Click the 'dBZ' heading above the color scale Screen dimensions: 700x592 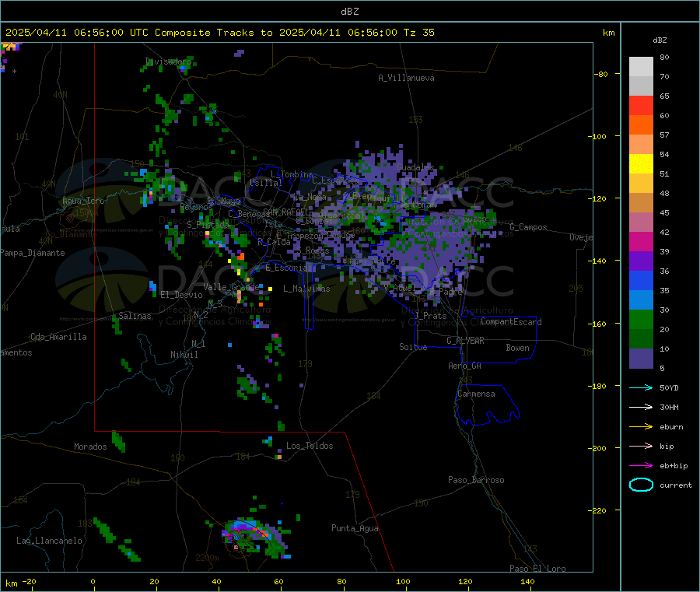660,40
